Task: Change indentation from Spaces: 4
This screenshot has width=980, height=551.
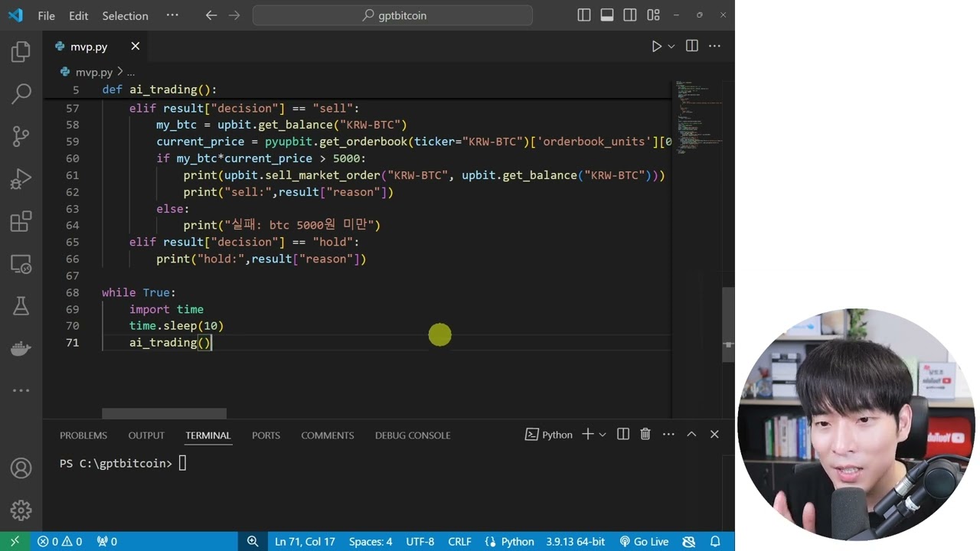Action: pos(371,541)
